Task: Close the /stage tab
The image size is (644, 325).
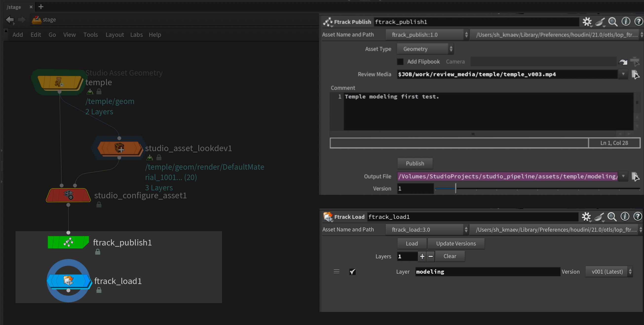Action: [31, 7]
